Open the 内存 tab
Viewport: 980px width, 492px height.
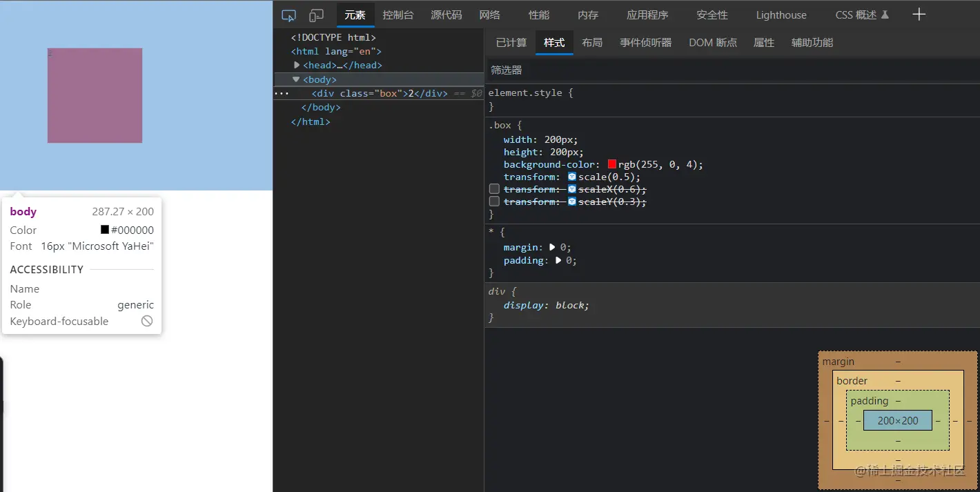pos(588,14)
